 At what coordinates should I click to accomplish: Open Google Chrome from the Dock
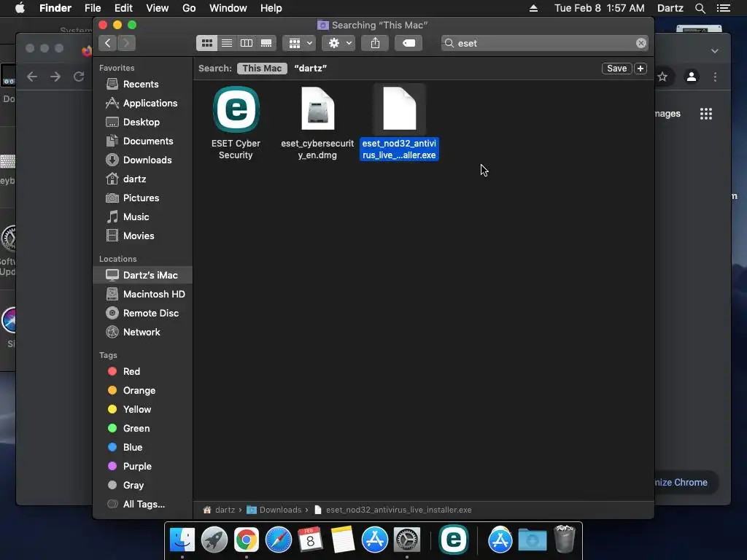point(247,540)
